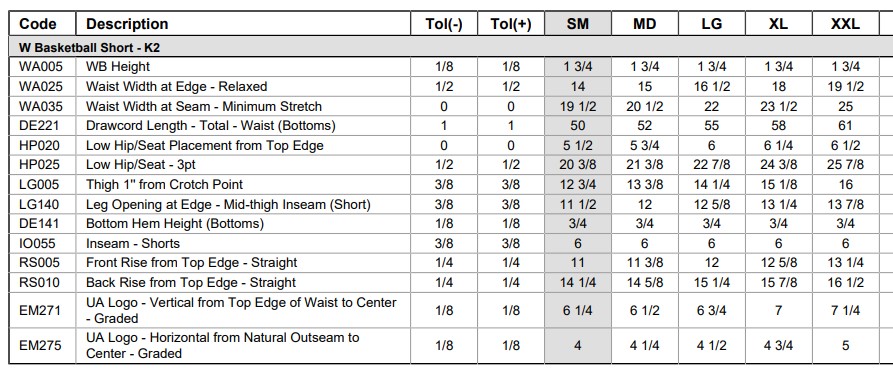Image resolution: width=893 pixels, height=373 pixels.
Task: Click the UA Logo - Horizontal description cell
Action: coord(243,346)
